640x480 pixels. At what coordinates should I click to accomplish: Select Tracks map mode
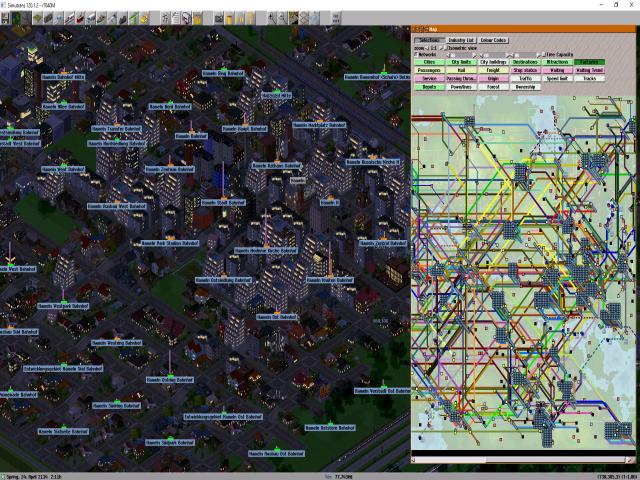pos(589,78)
